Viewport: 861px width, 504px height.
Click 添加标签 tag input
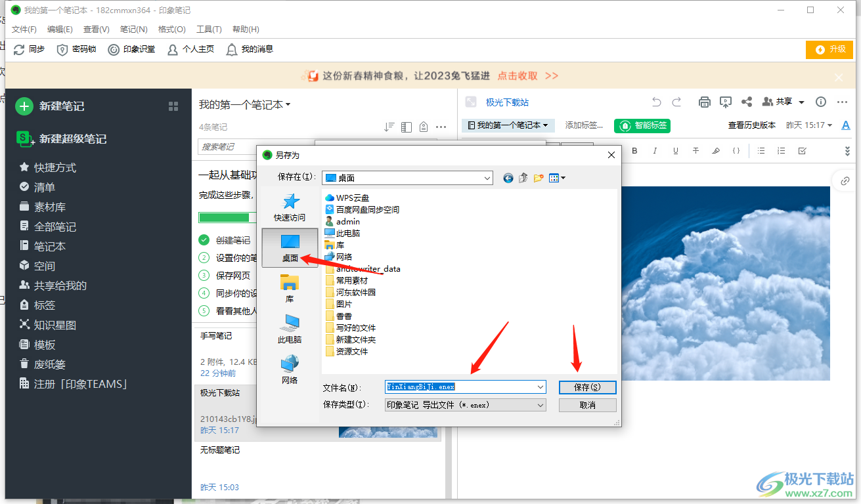[585, 125]
